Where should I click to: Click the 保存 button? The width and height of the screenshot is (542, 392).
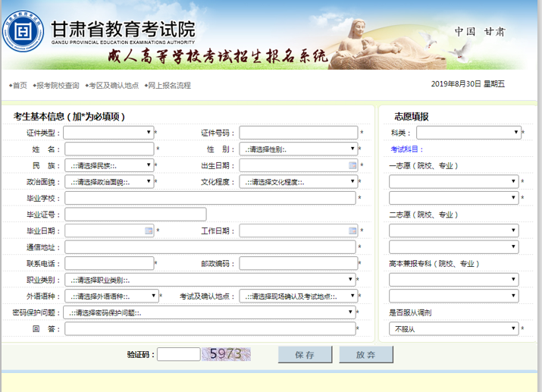click(x=305, y=354)
